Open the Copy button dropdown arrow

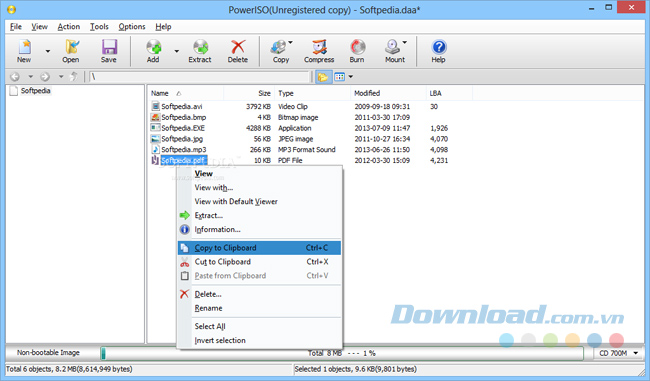[x=291, y=42]
